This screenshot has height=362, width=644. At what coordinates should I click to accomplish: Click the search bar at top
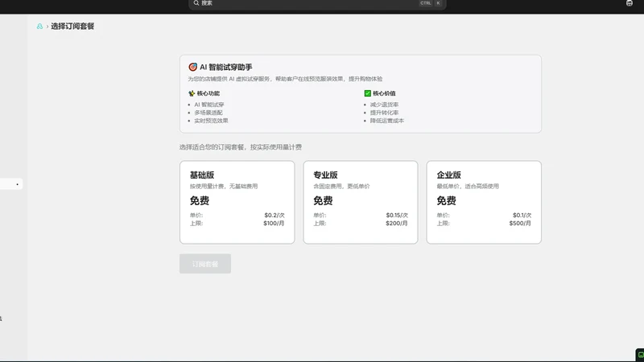[x=317, y=4]
